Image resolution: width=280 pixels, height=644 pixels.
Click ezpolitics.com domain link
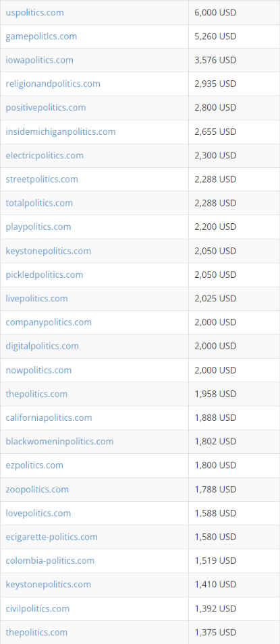34,465
